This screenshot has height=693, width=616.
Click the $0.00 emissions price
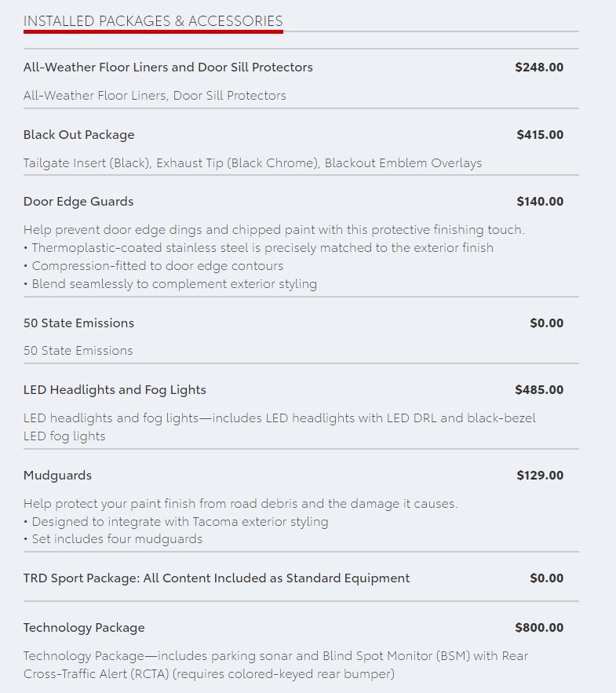click(547, 323)
